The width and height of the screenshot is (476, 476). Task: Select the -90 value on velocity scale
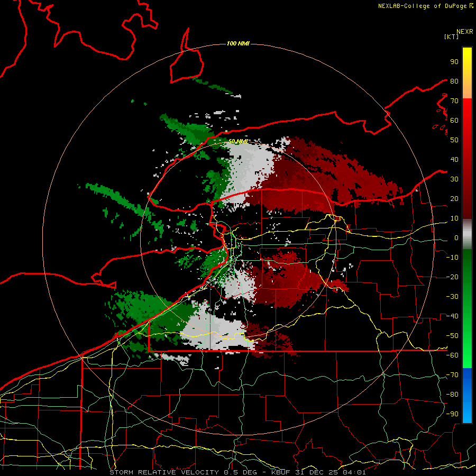452,414
